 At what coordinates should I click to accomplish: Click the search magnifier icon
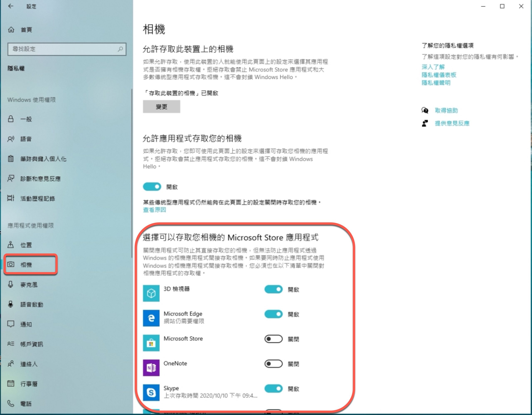[120, 49]
